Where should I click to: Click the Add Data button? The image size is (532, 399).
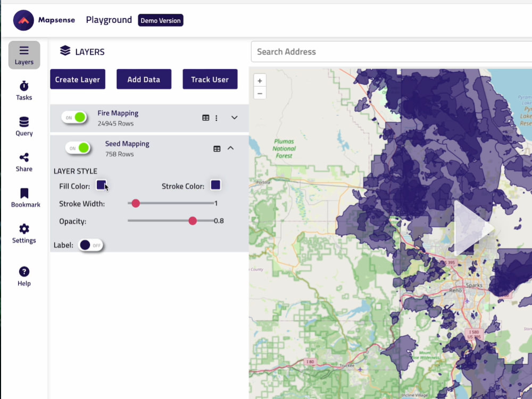tap(144, 79)
